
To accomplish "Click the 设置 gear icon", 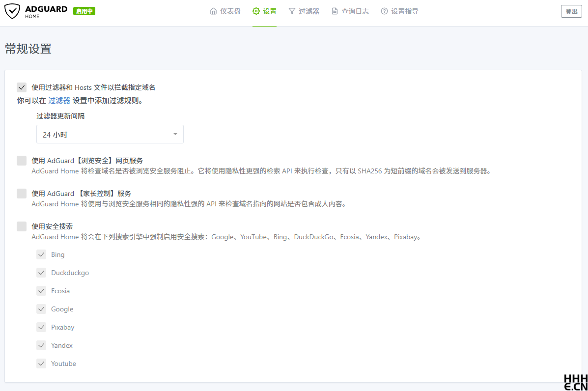I will coord(256,11).
